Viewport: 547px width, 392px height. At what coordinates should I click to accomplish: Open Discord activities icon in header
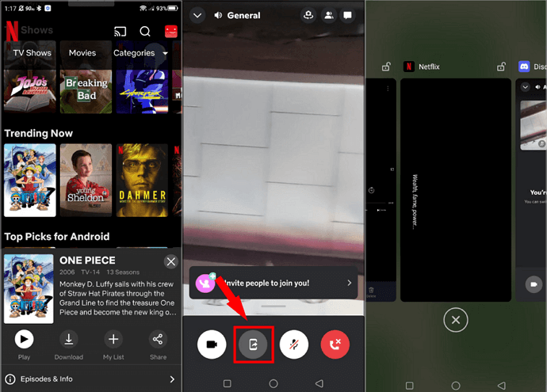point(308,15)
